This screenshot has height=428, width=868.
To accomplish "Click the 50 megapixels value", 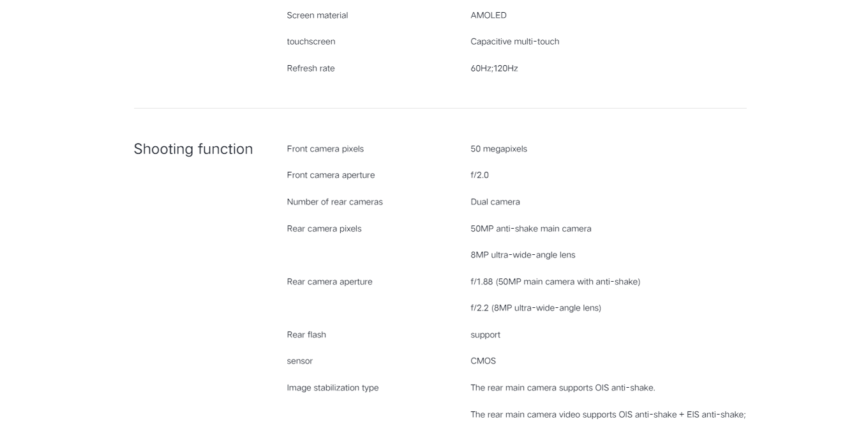I will pos(498,149).
